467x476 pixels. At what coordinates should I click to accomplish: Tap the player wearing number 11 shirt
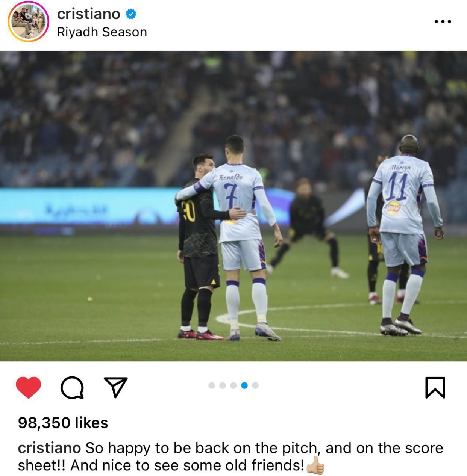404,235
